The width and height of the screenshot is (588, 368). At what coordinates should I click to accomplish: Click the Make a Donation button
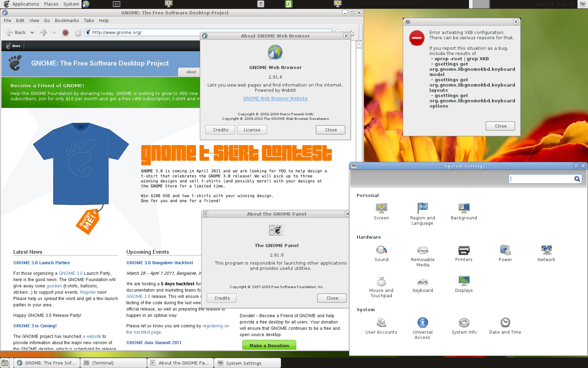point(269,345)
